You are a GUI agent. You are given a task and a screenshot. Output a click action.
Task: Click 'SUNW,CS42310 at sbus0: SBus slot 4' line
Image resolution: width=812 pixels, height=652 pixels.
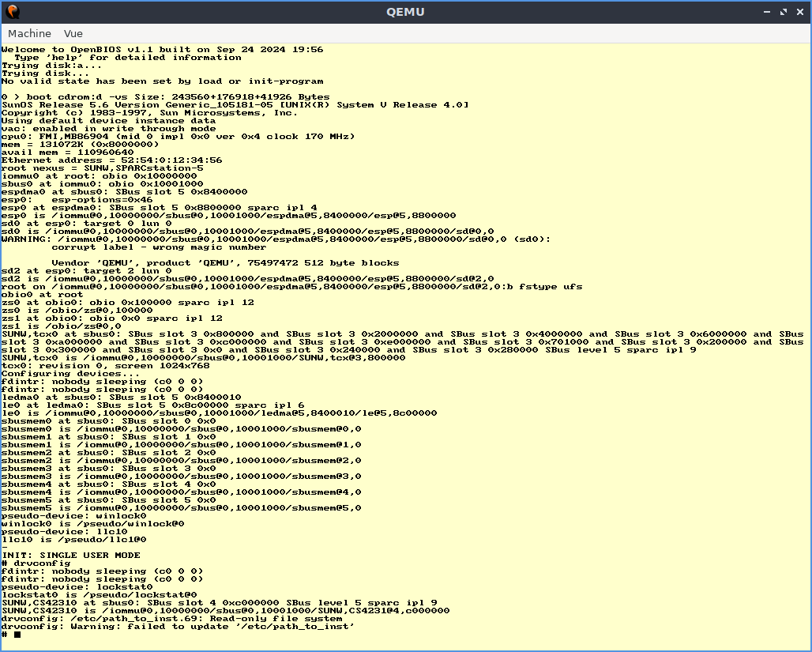pos(219,603)
